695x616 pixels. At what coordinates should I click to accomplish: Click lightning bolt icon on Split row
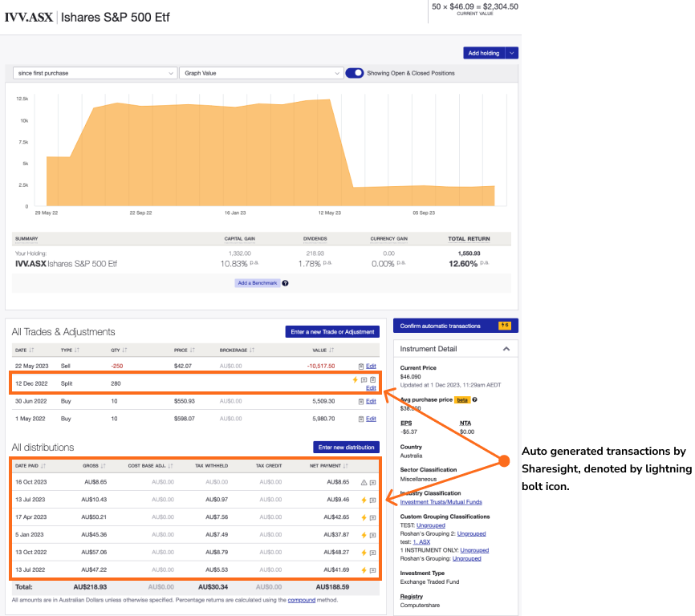(x=355, y=379)
